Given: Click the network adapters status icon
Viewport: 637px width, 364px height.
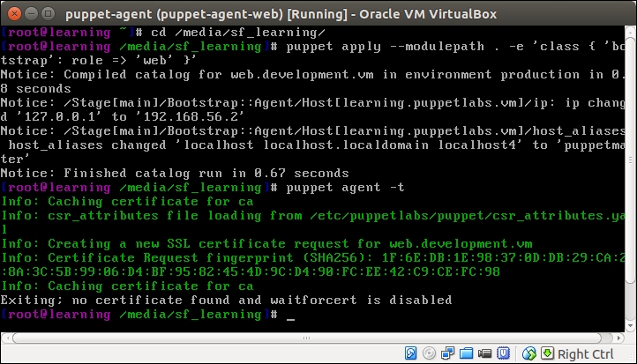Looking at the screenshot, I should point(446,353).
